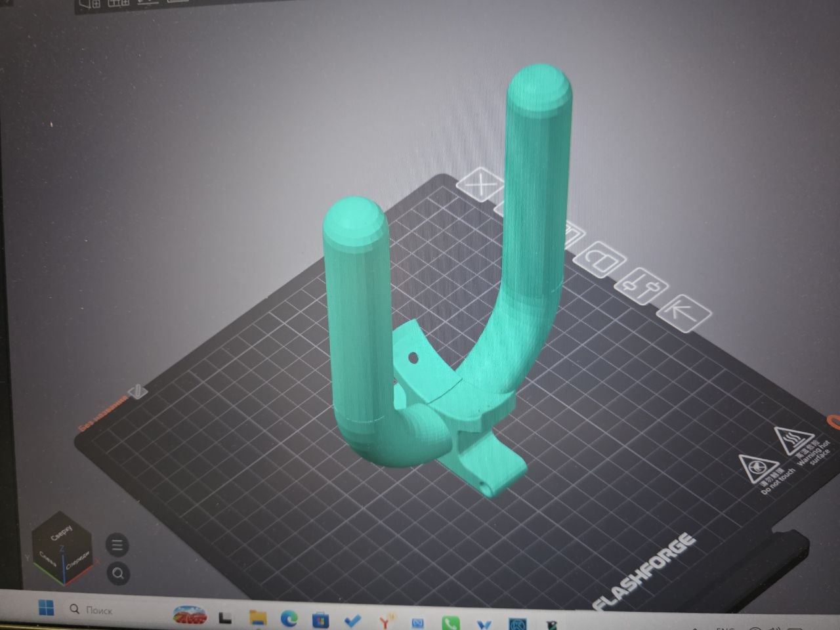
Task: Select the Слева face of the view cube
Action: (x=48, y=560)
